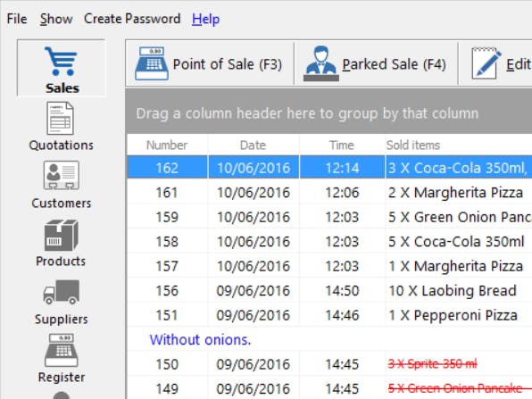The height and width of the screenshot is (399, 532).
Task: Sort by the Date column header
Action: (254, 145)
